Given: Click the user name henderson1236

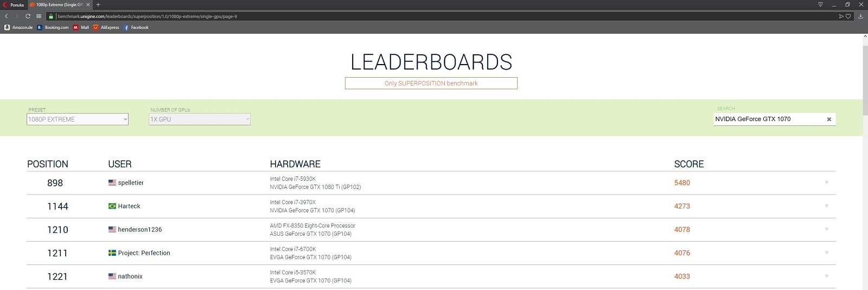Looking at the screenshot, I should (x=140, y=230).
